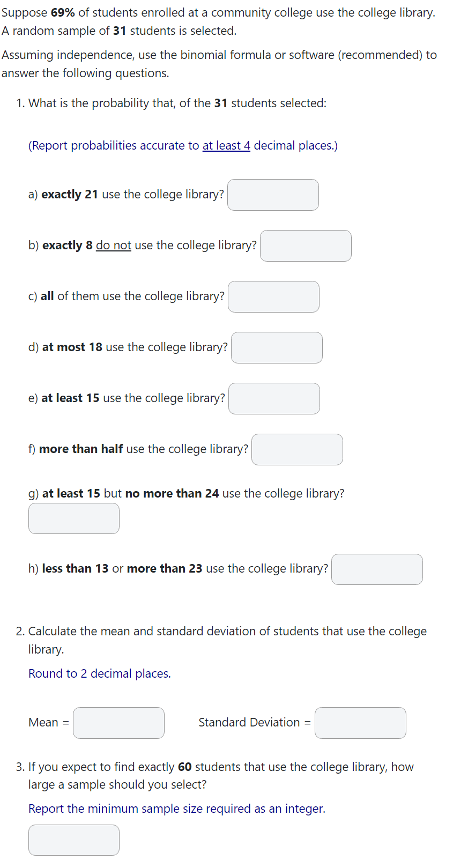453x868 pixels.
Task: Click the at least 15 probability field
Action: 274,398
